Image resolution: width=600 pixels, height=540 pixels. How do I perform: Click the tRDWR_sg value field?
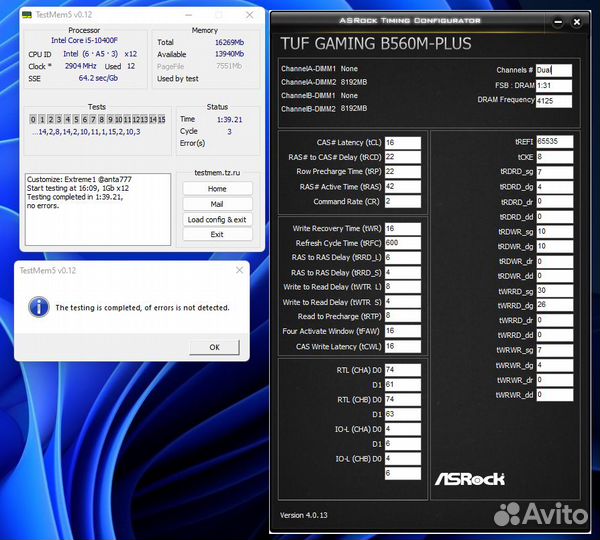point(554,232)
